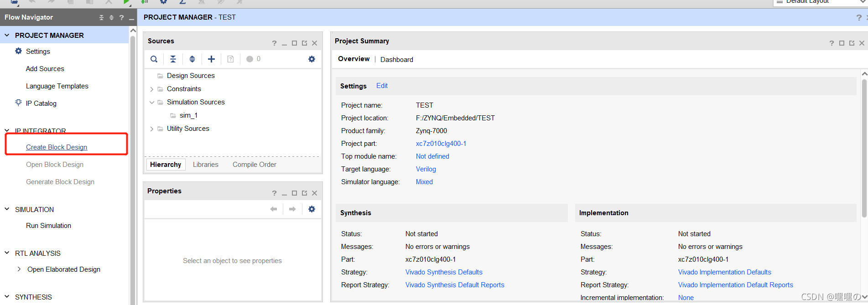Screen dimensions: 868x305
Task: Click the Create Block Design link
Action: [57, 147]
